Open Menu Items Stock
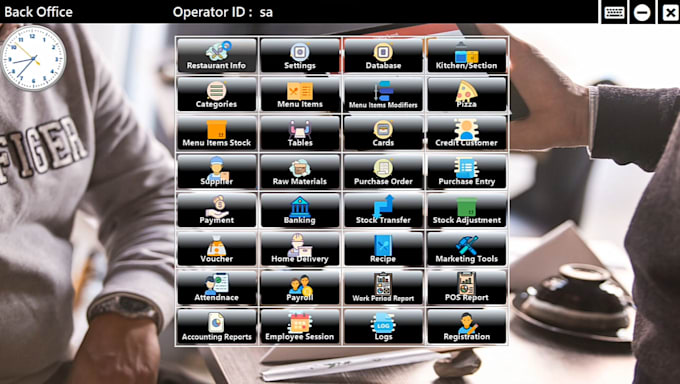Screen dimensions: 680x384 (x=216, y=133)
